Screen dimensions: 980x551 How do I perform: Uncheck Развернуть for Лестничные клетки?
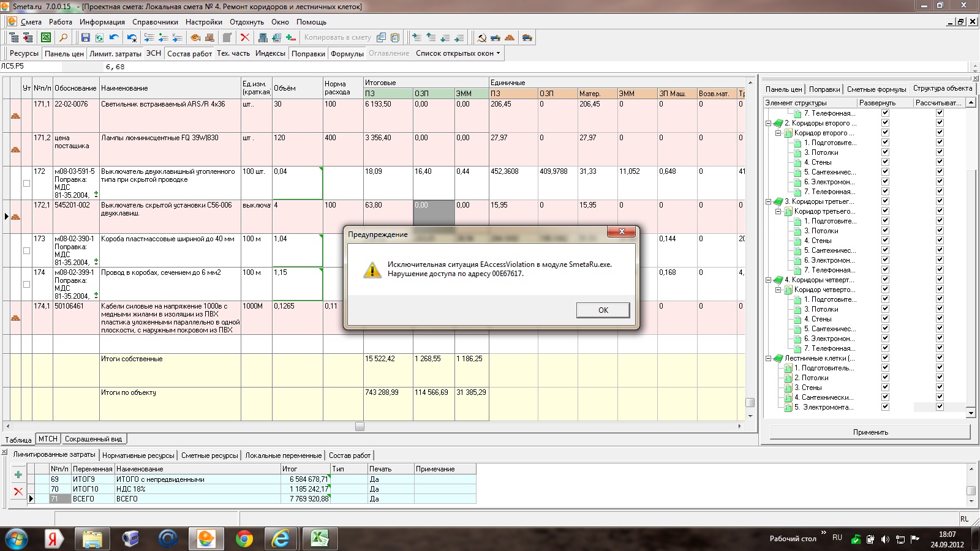tap(885, 358)
